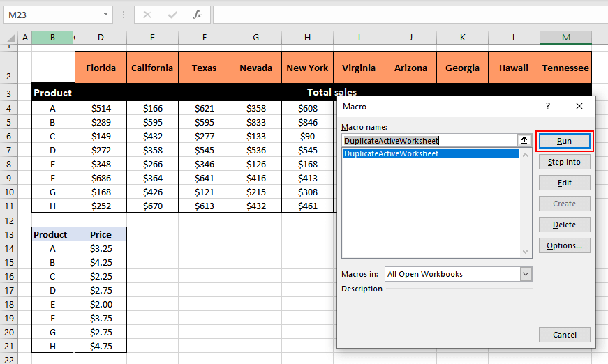The width and height of the screenshot is (608, 364).
Task: Click into the formula bar
Action: (x=410, y=15)
